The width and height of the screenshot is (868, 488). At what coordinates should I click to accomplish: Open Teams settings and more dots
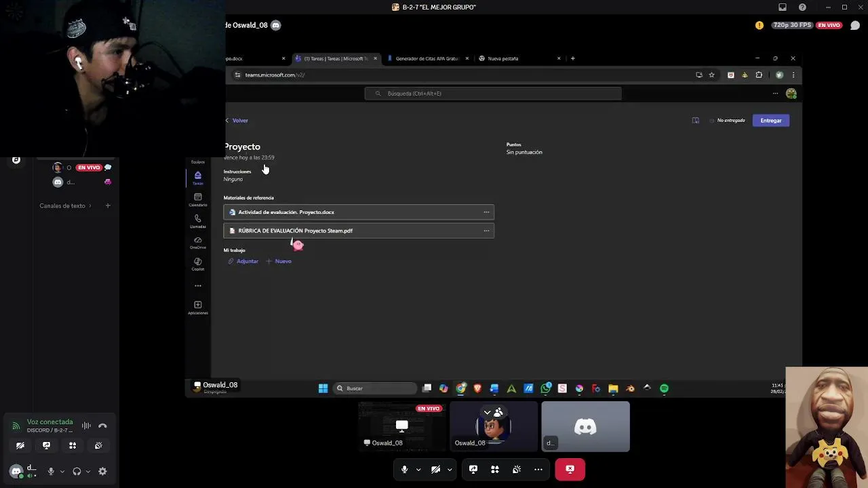[775, 94]
